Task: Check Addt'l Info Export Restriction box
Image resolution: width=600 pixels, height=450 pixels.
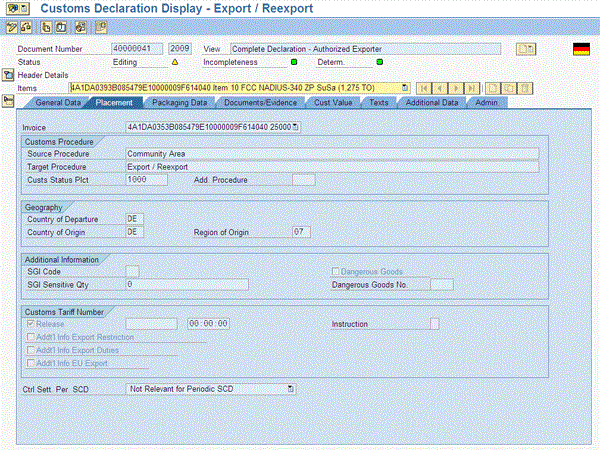Action: click(31, 337)
